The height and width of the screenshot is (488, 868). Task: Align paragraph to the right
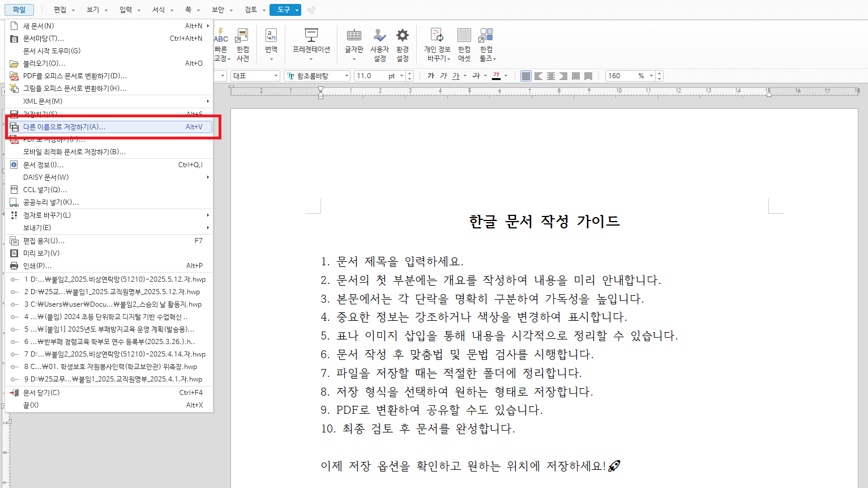[x=563, y=76]
